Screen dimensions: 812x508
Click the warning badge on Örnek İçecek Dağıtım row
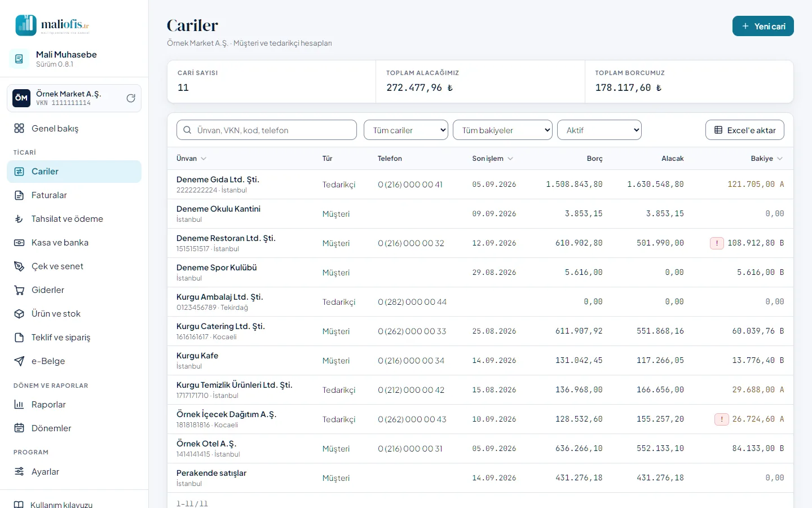coord(722,419)
